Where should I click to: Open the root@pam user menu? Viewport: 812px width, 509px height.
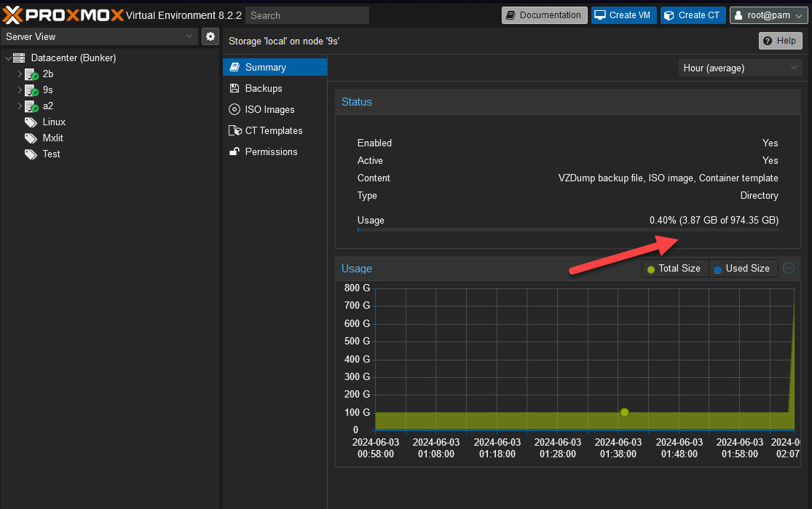click(768, 15)
